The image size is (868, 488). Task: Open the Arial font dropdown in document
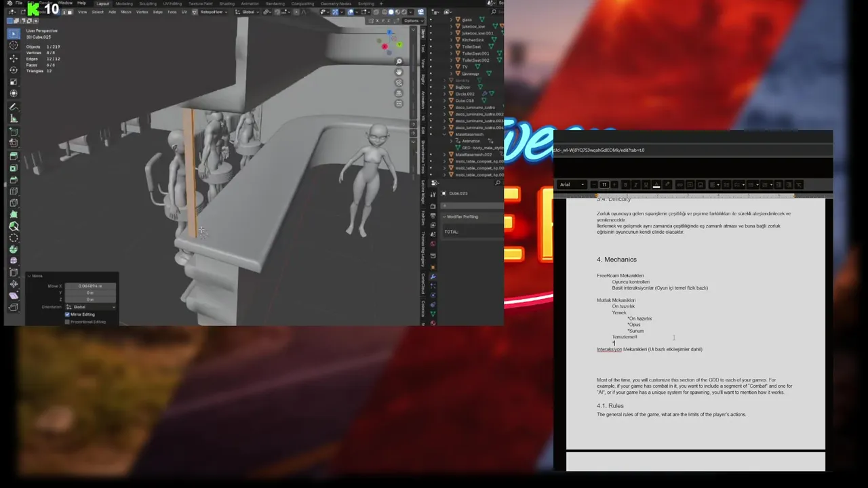point(572,184)
